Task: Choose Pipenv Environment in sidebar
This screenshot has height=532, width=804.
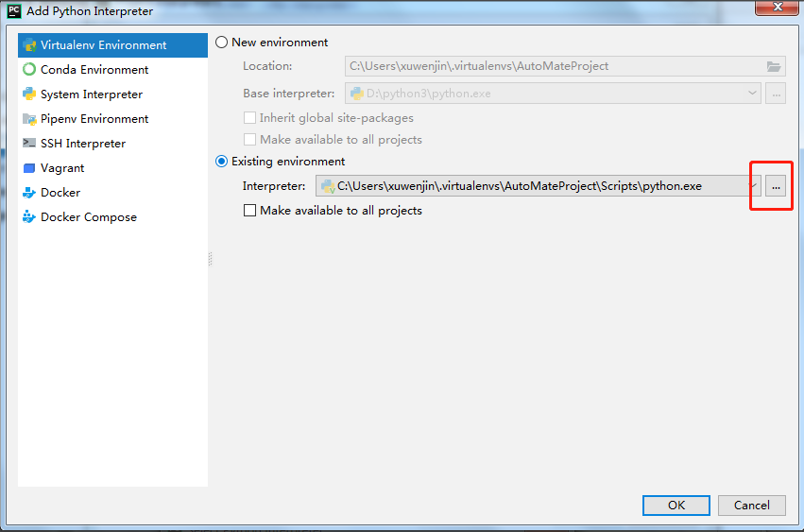Action: click(x=112, y=118)
